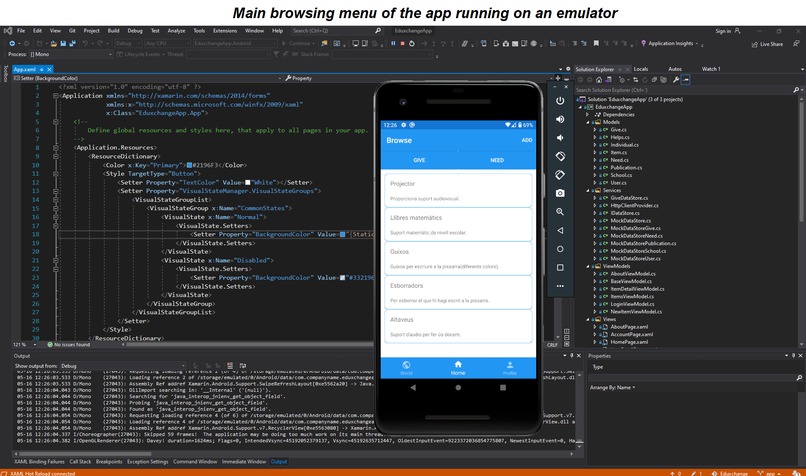Click Search Solution Explorer field
Image resolution: width=806 pixels, height=476 pixels.
pyautogui.click(x=686, y=90)
